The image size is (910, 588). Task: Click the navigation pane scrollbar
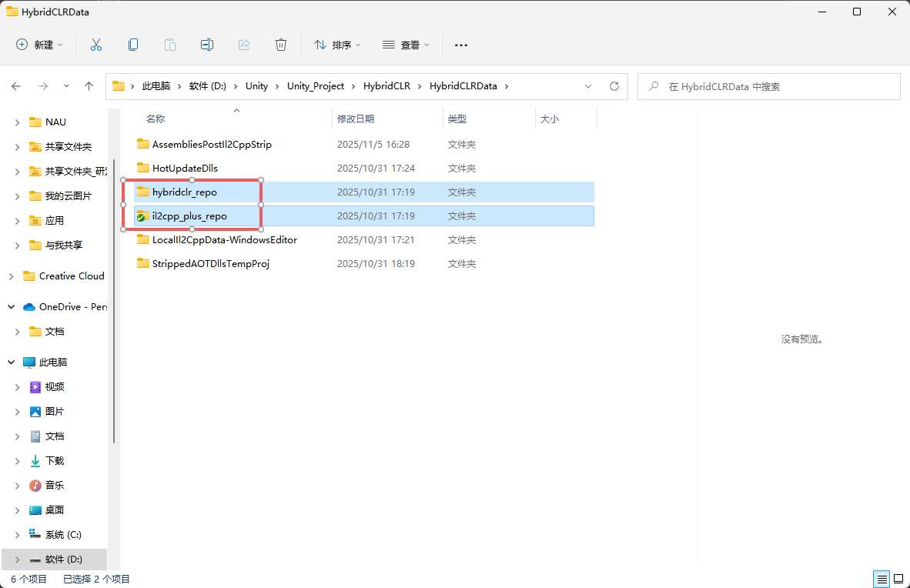point(114,301)
